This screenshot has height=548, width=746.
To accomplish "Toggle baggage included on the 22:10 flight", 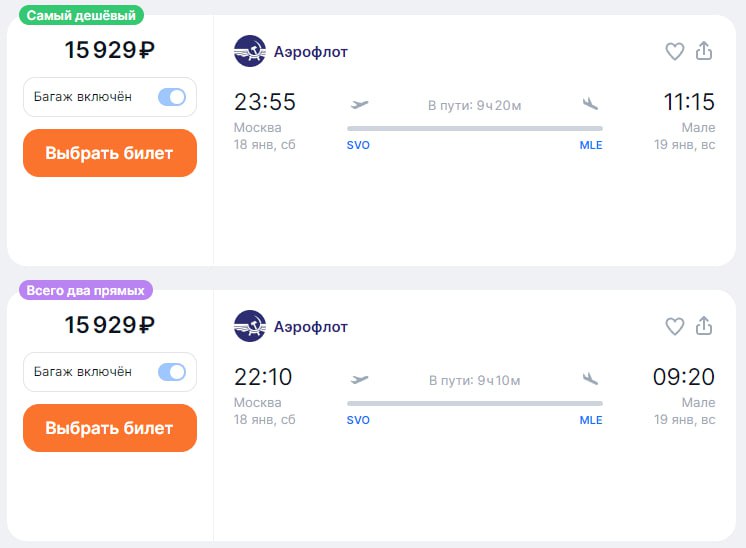I will coord(172,372).
